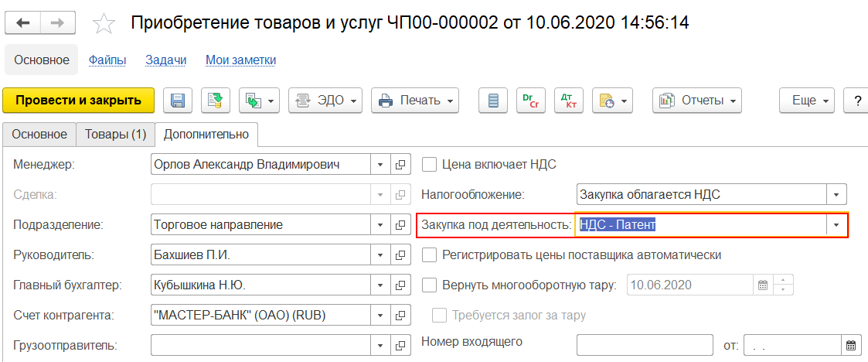
Task: Open the Еще menu
Action: [808, 101]
